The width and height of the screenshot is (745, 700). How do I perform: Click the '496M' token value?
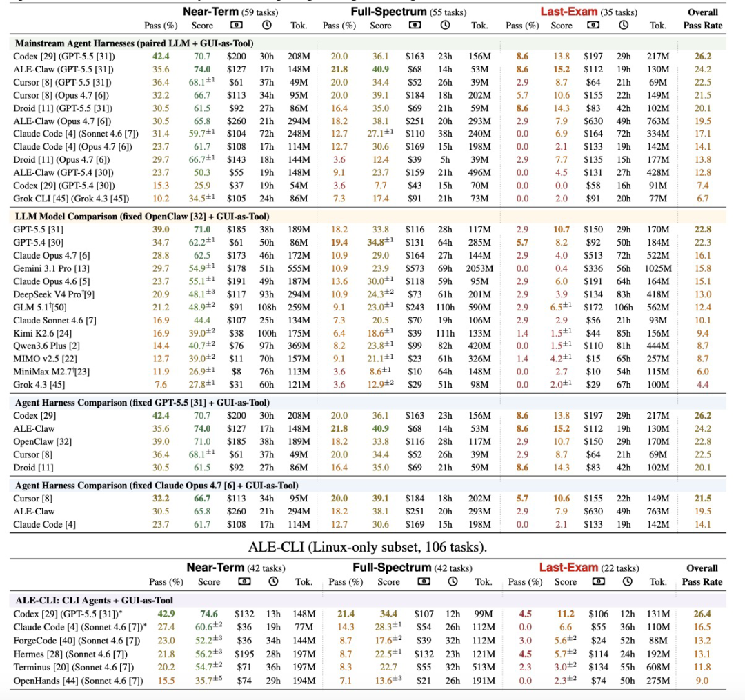(479, 172)
